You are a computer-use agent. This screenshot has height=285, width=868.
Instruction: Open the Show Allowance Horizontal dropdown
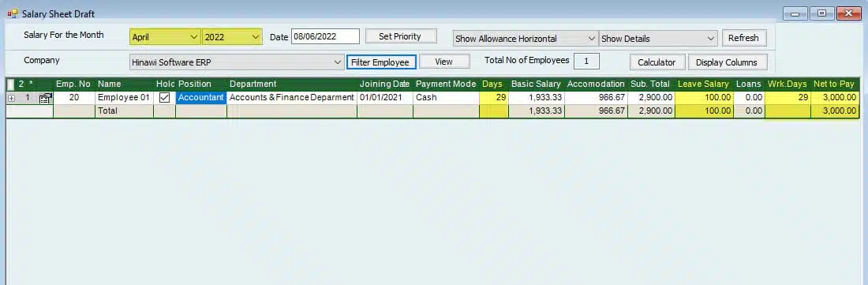click(526, 39)
